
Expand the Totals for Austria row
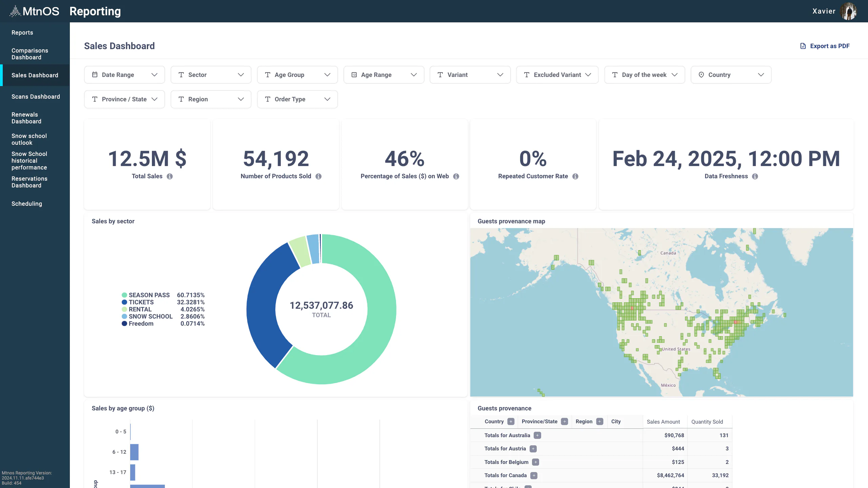click(533, 449)
